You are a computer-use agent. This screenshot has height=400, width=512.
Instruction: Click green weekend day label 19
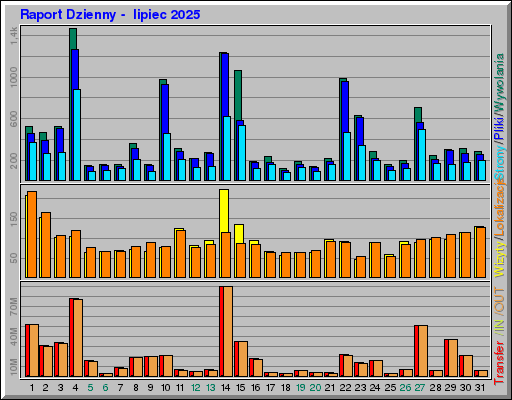[x=300, y=388]
